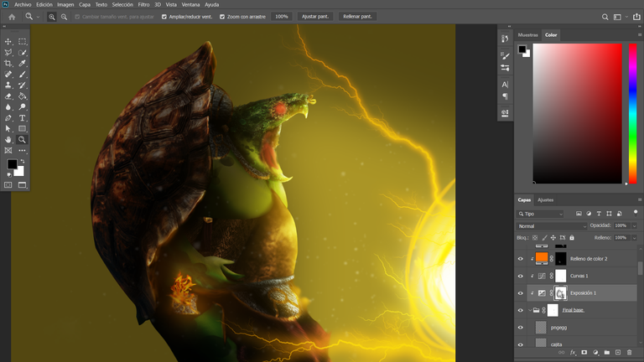Viewport: 644px width, 362px height.
Task: Select the Quick Selection tool
Action: (x=22, y=53)
